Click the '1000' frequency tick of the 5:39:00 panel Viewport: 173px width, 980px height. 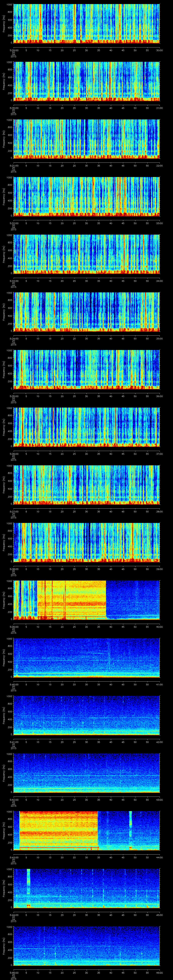tap(9, 581)
